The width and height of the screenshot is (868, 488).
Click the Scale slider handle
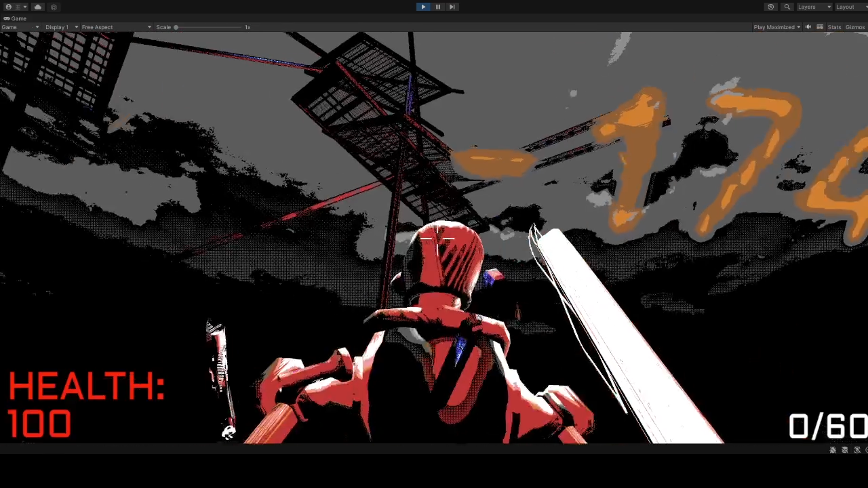[176, 27]
